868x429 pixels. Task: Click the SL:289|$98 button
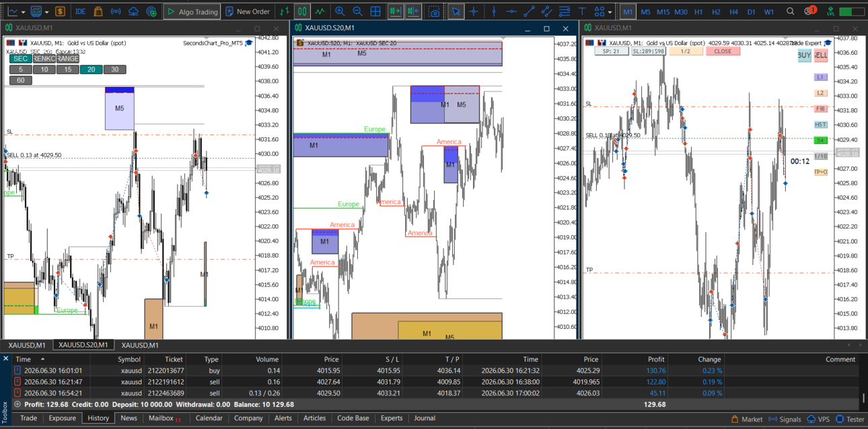649,51
